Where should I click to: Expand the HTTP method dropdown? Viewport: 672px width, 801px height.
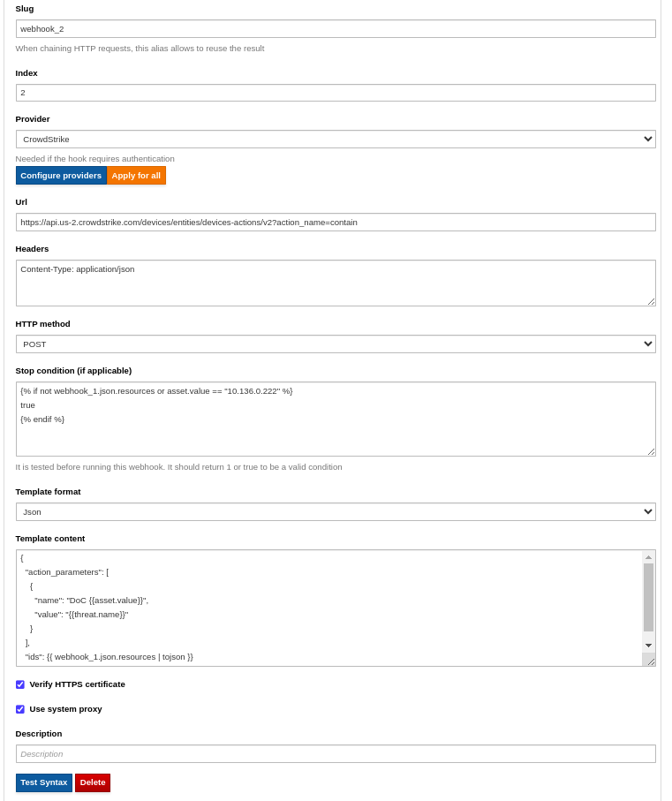click(336, 344)
